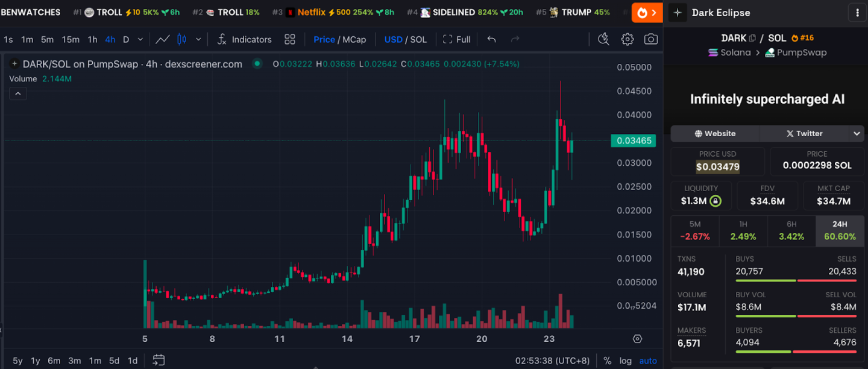Select the 6H performance tab

(x=791, y=230)
